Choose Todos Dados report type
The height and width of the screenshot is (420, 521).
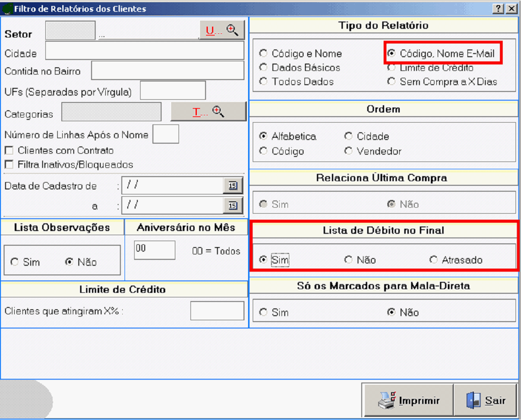(263, 82)
